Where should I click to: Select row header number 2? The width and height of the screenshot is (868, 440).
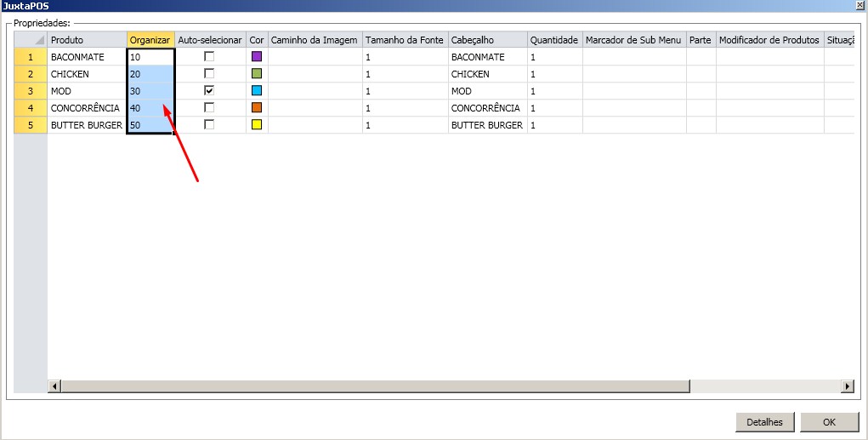[31, 74]
